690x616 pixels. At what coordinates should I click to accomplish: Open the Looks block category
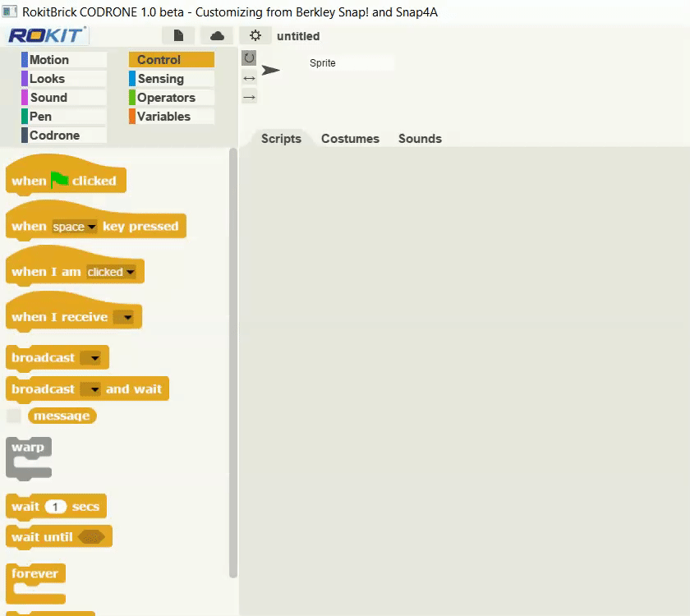64,79
